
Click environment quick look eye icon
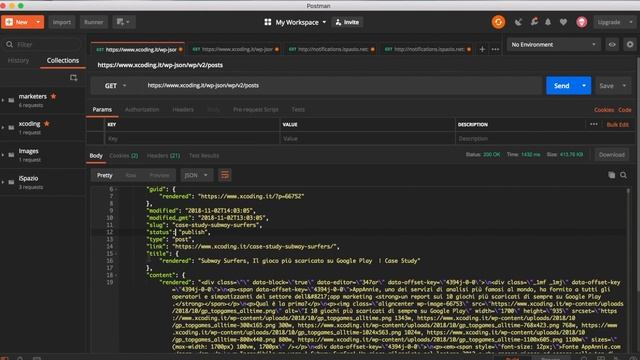point(612,44)
